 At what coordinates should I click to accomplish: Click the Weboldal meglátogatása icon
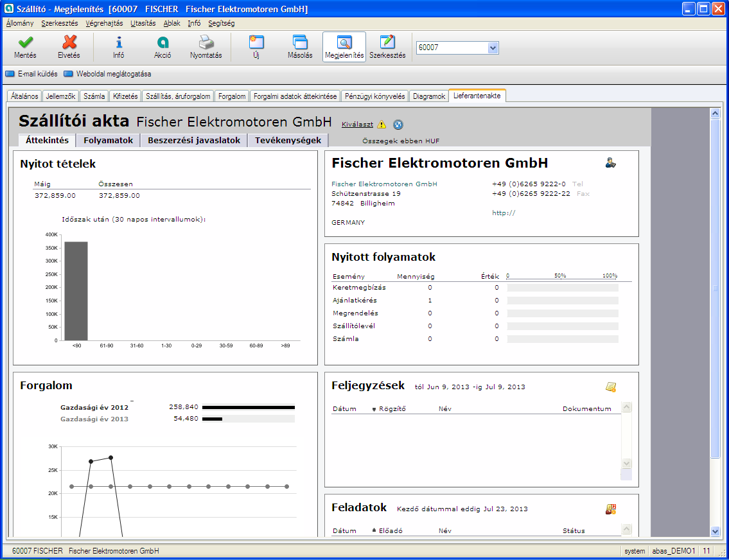click(68, 74)
